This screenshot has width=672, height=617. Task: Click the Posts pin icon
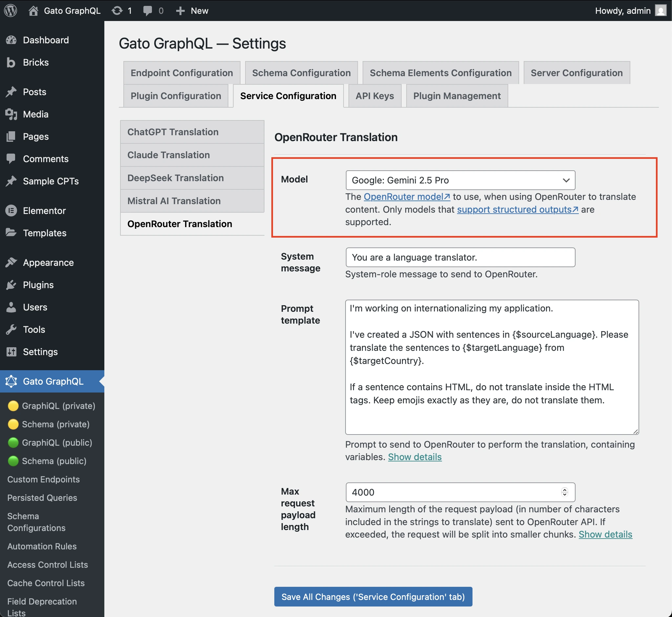11,92
